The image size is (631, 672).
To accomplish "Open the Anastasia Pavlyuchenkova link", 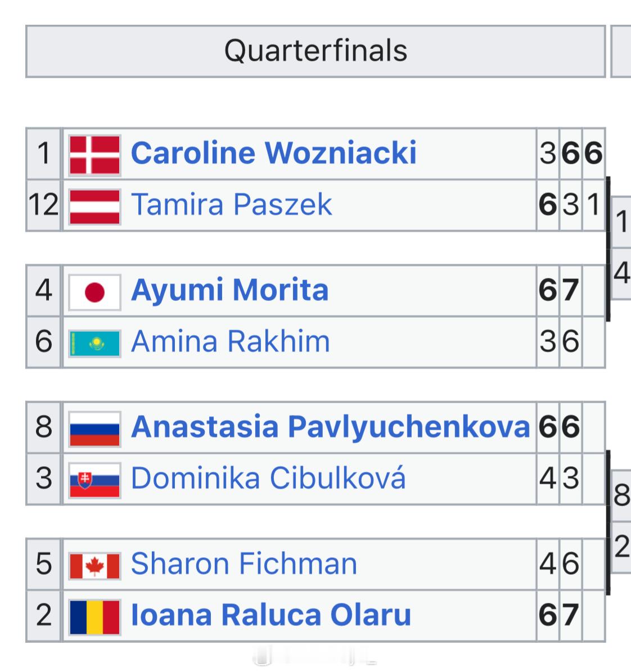I will (x=331, y=428).
